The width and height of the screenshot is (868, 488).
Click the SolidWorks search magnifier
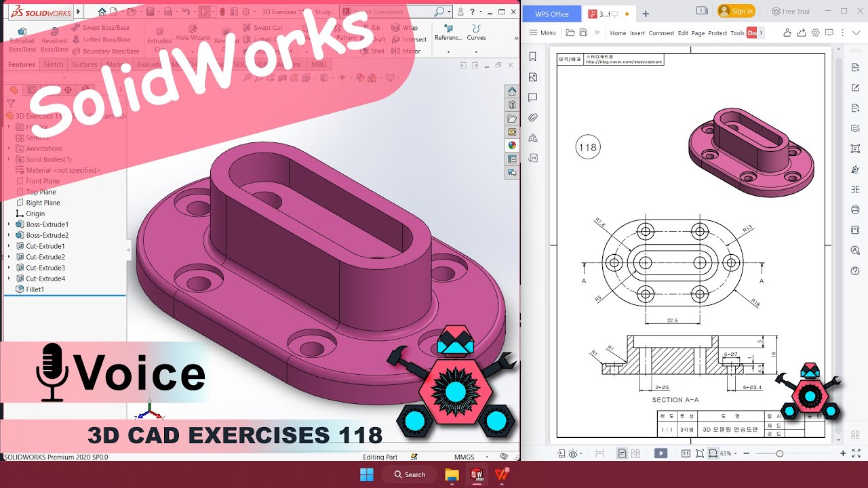[x=439, y=12]
